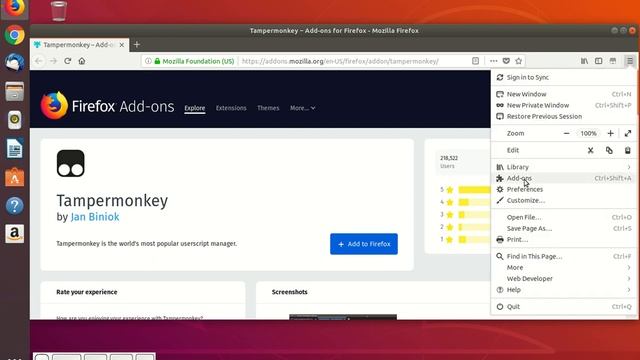Choose Save Page As... menu entry
640x360 pixels.
[564, 229]
